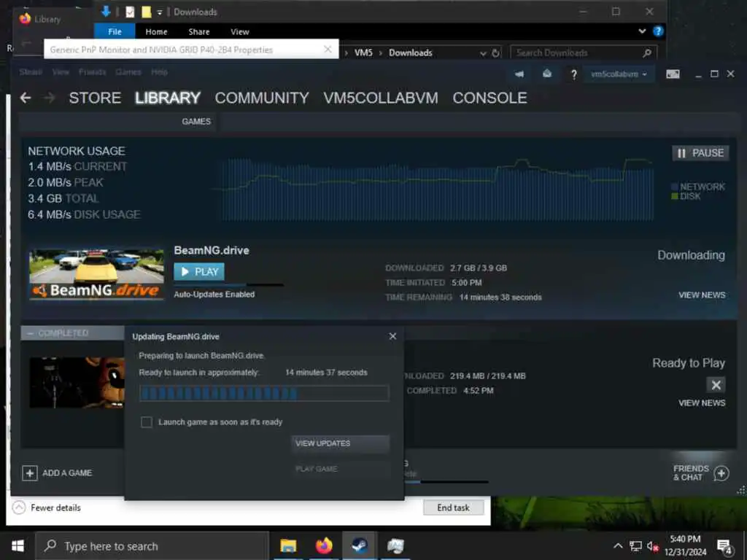Open the View menu in Steam
Screen dimensions: 747x560
[61, 72]
